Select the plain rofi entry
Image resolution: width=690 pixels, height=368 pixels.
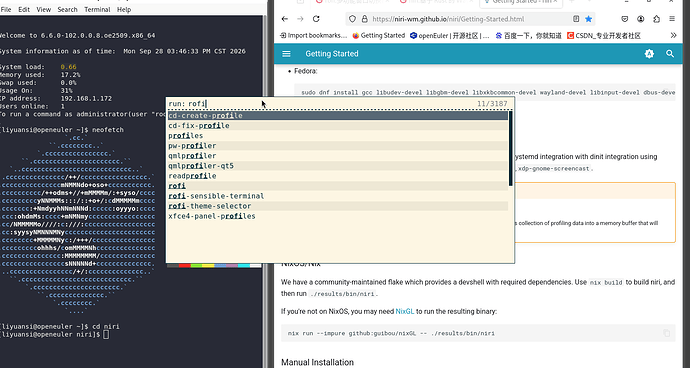338,186
